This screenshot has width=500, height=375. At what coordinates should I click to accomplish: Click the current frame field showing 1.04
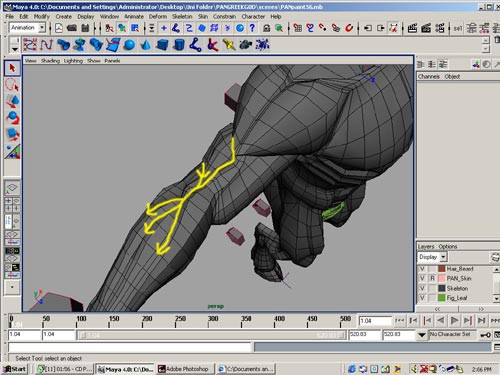click(x=375, y=321)
